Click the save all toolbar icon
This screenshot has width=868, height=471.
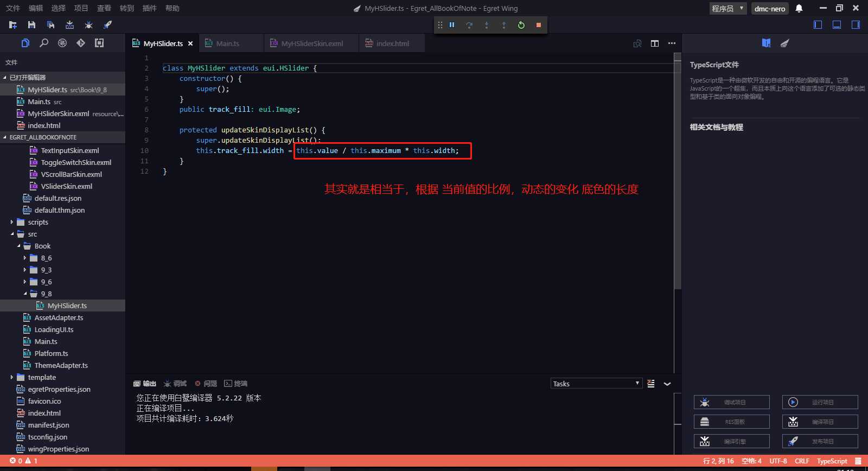tap(50, 25)
